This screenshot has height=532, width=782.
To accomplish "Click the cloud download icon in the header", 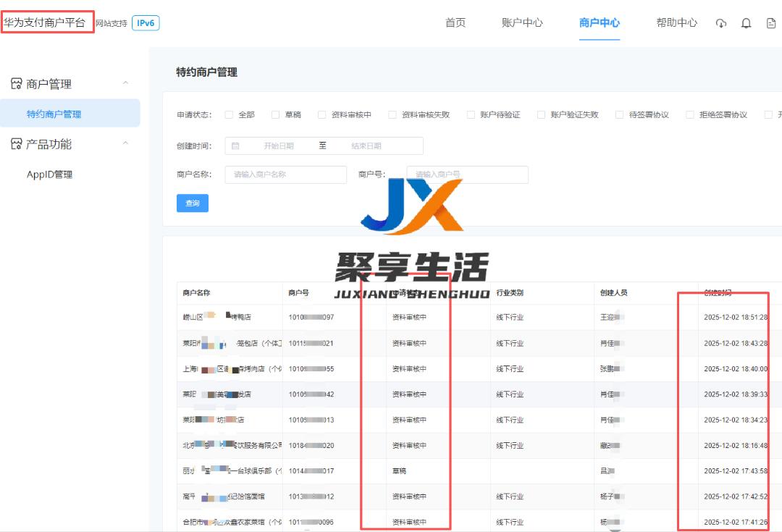I will coord(720,22).
